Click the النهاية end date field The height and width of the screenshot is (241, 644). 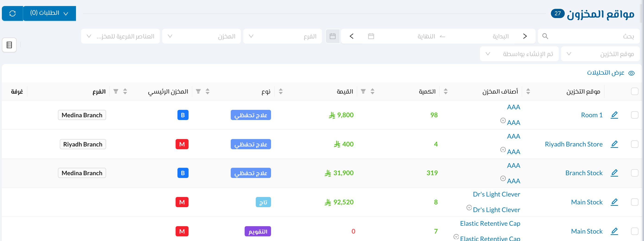(x=426, y=36)
